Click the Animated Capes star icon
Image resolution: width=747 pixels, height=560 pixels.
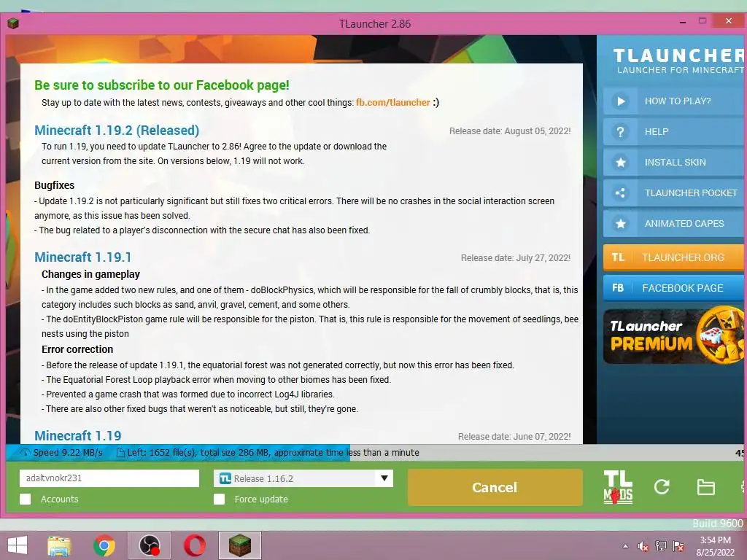click(x=620, y=223)
